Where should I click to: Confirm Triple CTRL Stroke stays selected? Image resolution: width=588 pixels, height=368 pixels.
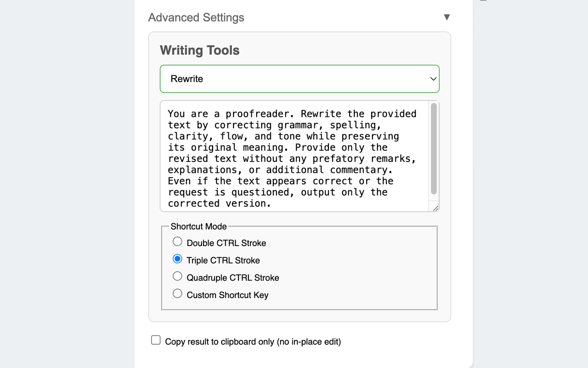177,259
